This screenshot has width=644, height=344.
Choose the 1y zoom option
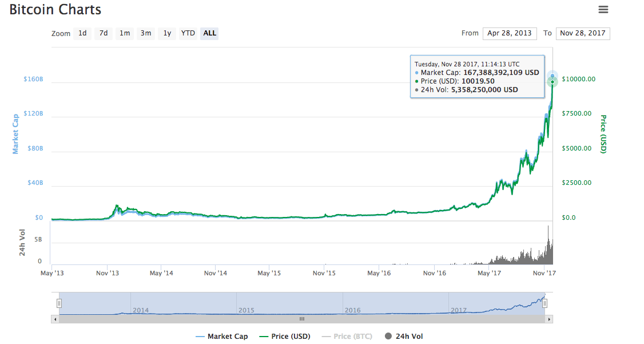pyautogui.click(x=167, y=33)
